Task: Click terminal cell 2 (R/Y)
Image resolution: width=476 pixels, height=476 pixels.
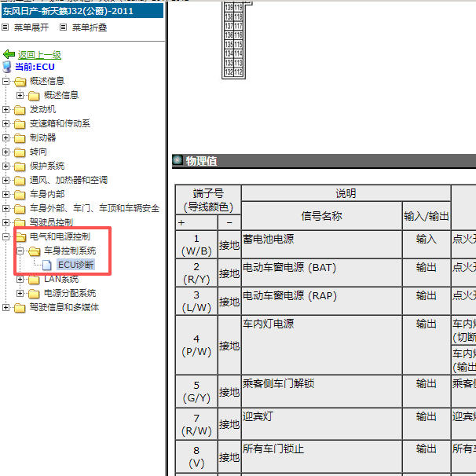Action: tap(196, 273)
